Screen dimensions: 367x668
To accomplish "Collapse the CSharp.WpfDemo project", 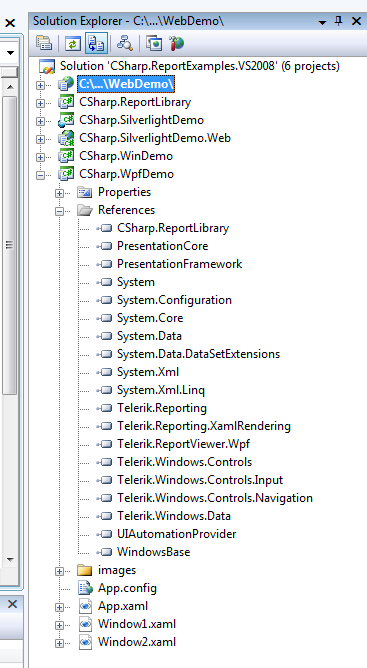I will 40,175.
